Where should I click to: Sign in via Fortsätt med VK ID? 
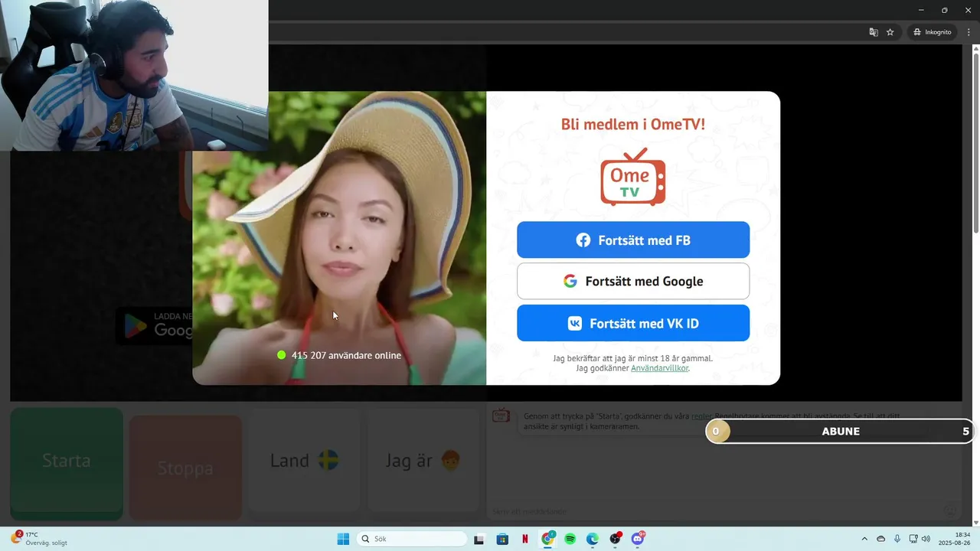(633, 323)
